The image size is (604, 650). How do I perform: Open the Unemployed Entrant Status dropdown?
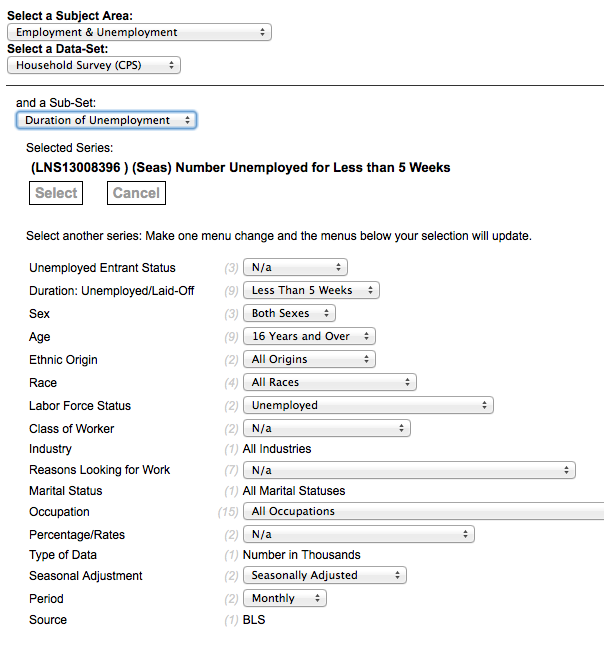295,267
